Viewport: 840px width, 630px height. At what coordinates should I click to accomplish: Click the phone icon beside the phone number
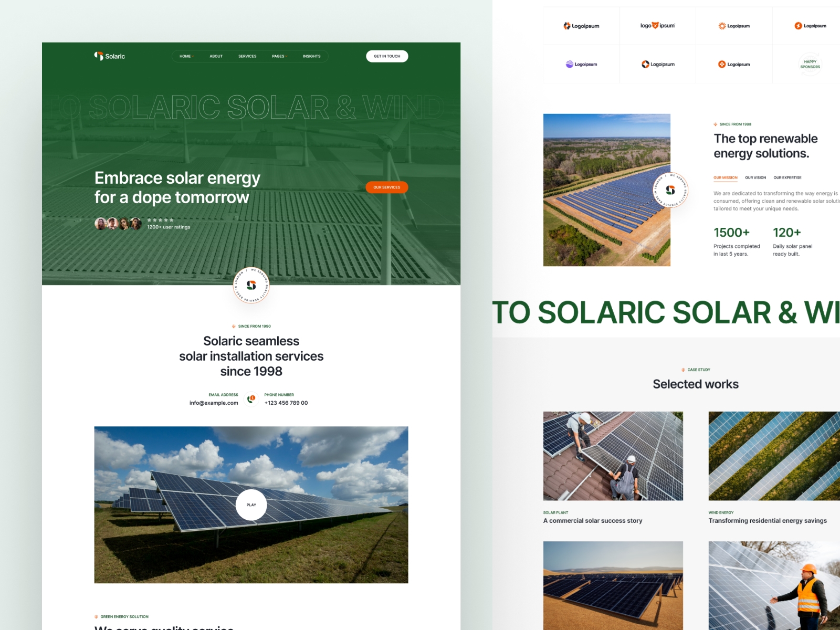[x=250, y=399]
